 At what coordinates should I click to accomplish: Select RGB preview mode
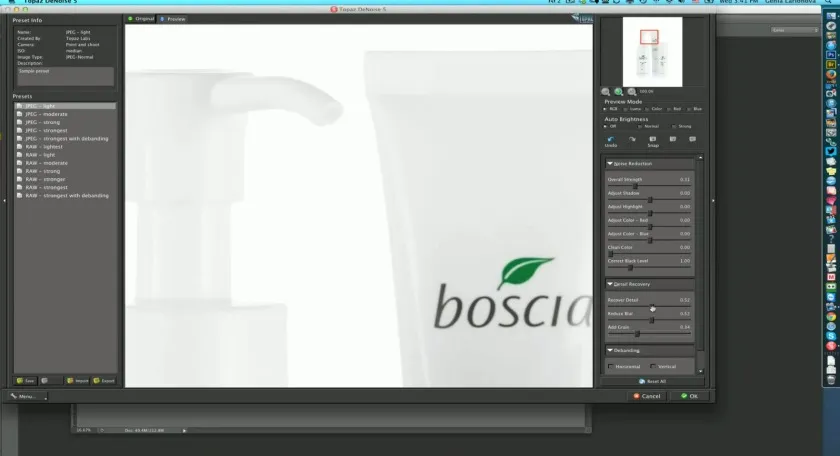[x=606, y=108]
